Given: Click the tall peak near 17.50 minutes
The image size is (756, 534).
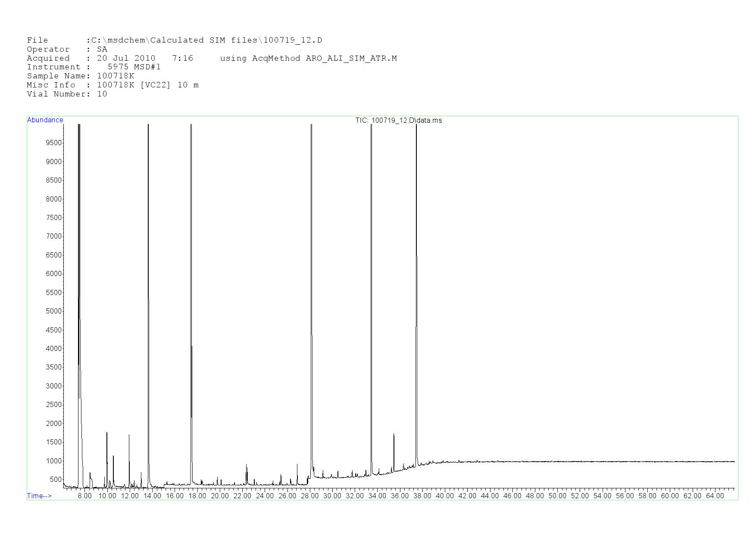Looking at the screenshot, I should pos(191,301).
